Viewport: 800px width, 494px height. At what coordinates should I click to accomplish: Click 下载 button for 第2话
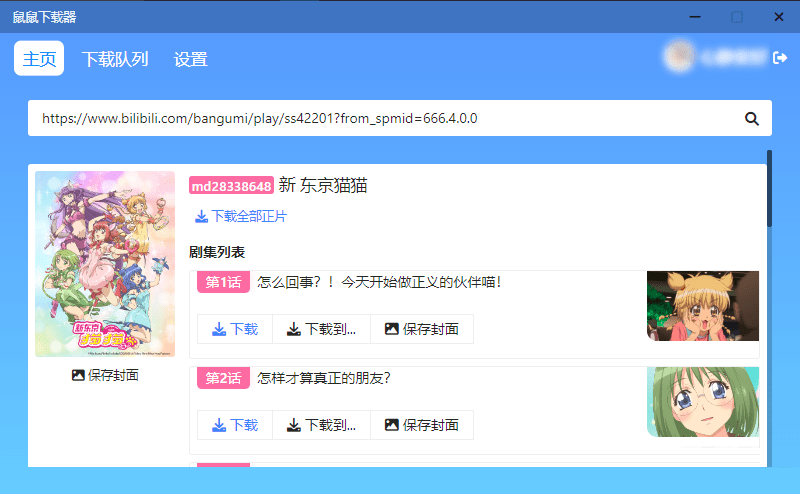[235, 425]
